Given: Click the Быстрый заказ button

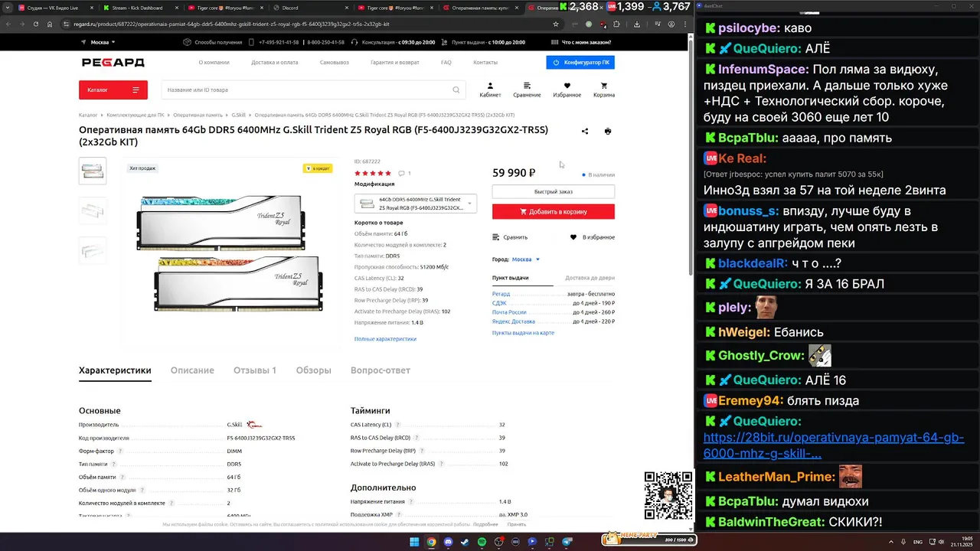Looking at the screenshot, I should (x=554, y=191).
